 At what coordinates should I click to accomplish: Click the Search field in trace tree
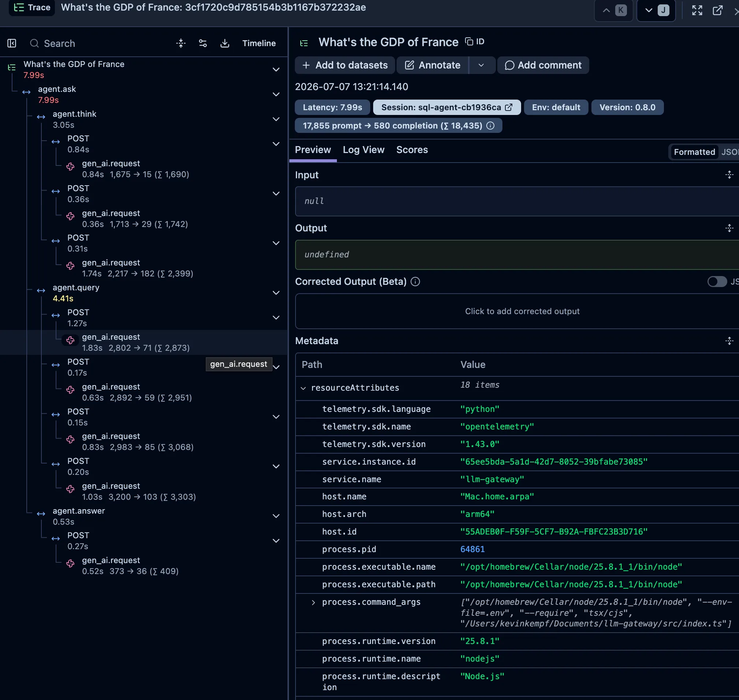point(97,43)
